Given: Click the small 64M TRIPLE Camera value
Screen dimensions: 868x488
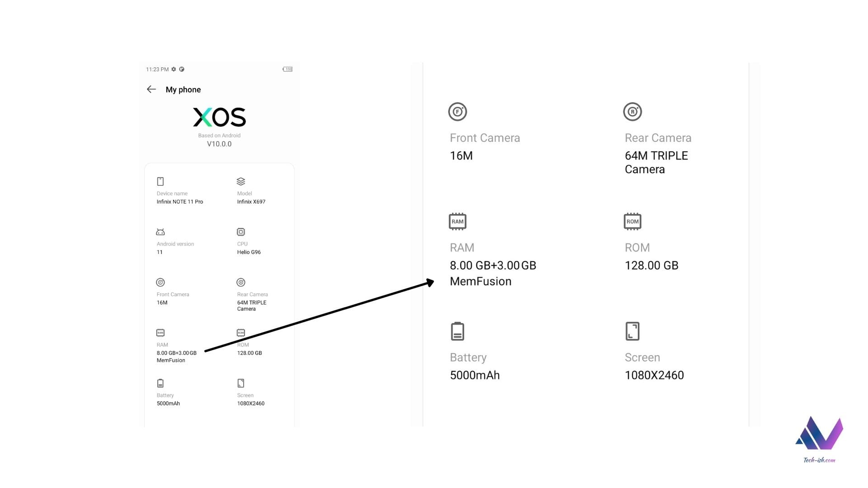Looking at the screenshot, I should coord(252,306).
